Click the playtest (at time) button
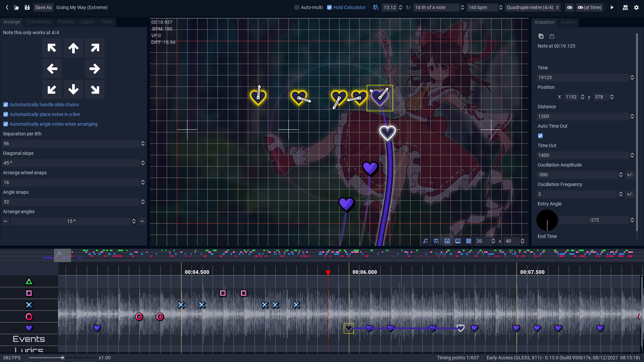The image size is (644, 362). 589,7
